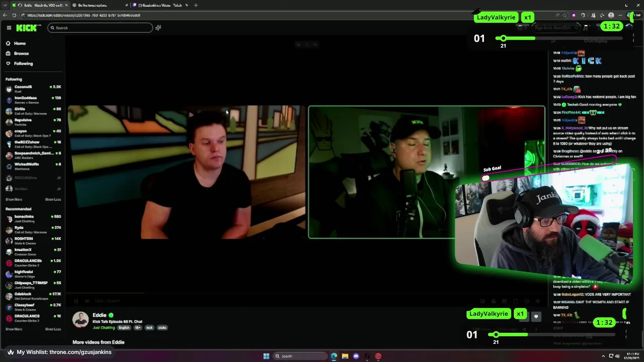Reload the current page
This screenshot has width=644, height=362.
tap(15, 15)
